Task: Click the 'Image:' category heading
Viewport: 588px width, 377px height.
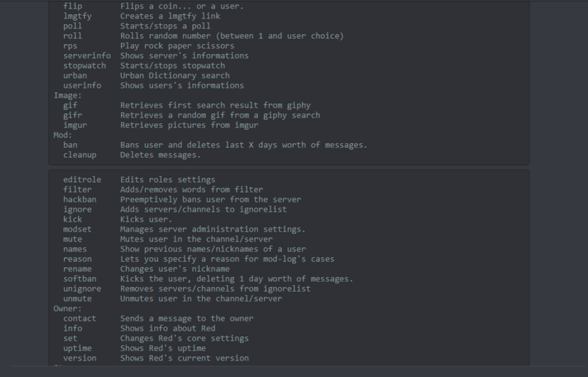Action: pos(68,95)
